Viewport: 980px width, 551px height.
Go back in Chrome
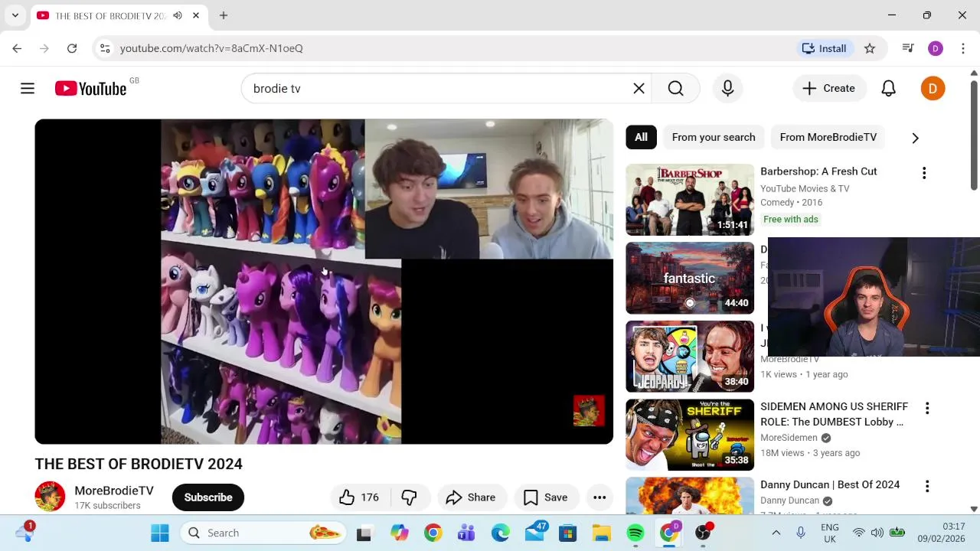[x=17, y=48]
